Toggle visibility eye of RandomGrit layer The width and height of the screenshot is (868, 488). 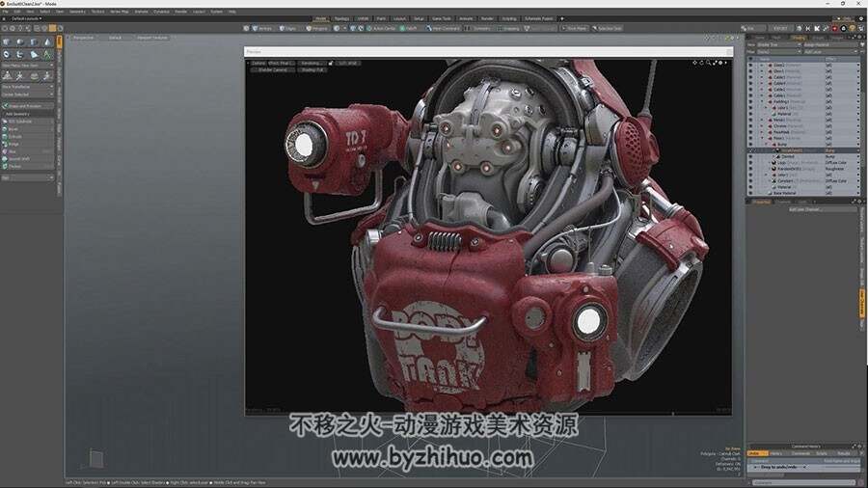tap(750, 169)
